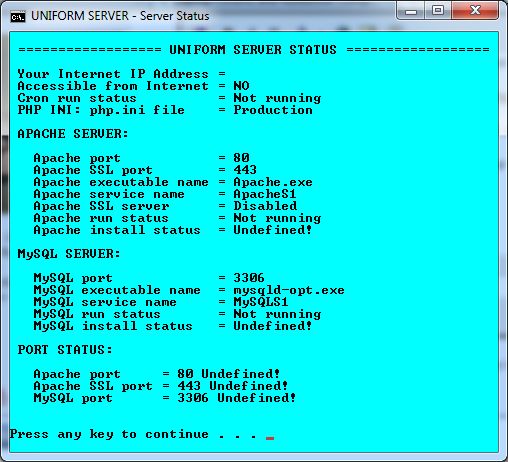Click the '80' Apache port value in Apache Server section
This screenshot has height=462, width=508.
241,158
